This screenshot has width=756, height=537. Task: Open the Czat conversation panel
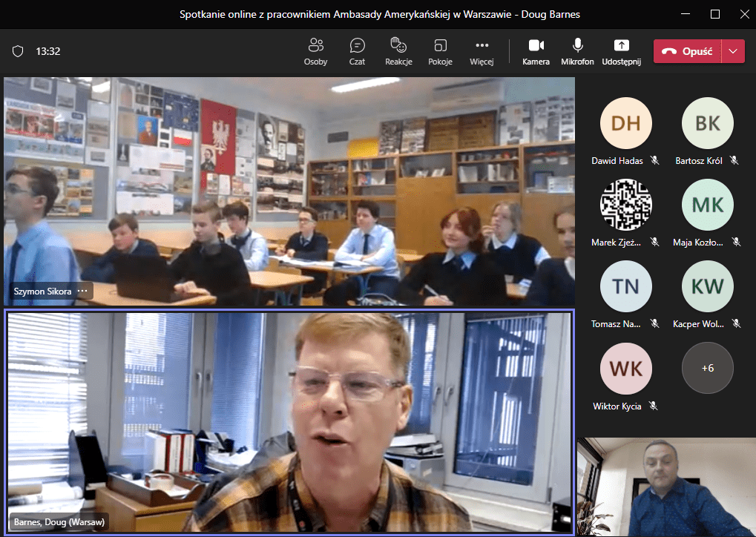(357, 50)
